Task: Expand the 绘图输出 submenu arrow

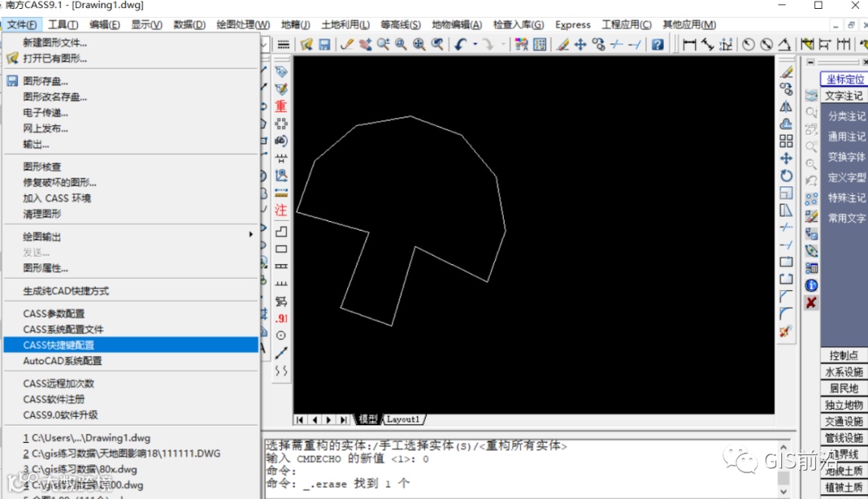Action: [251, 235]
